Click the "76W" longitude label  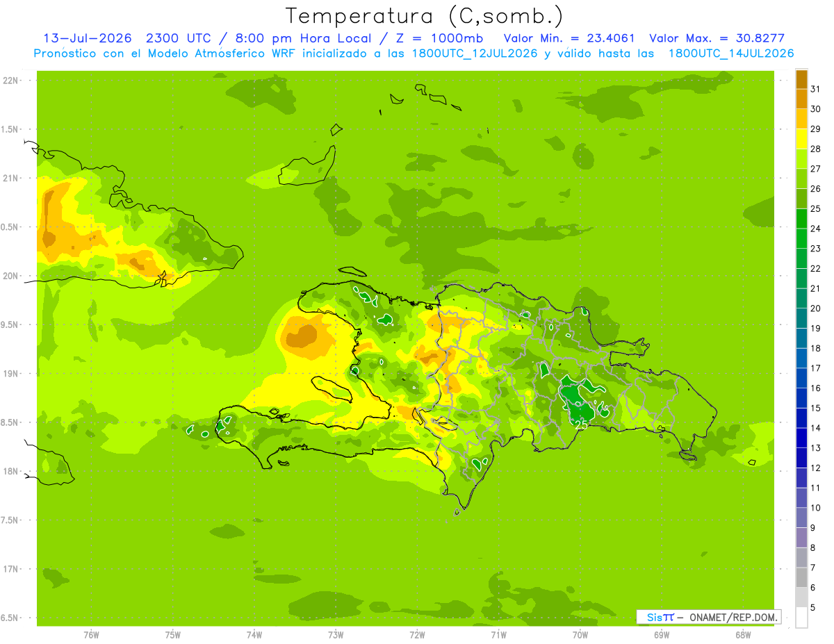pyautogui.click(x=91, y=634)
